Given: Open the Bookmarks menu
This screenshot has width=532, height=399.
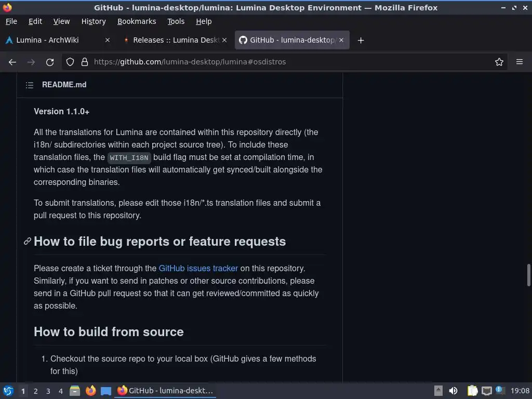Looking at the screenshot, I should click(137, 21).
